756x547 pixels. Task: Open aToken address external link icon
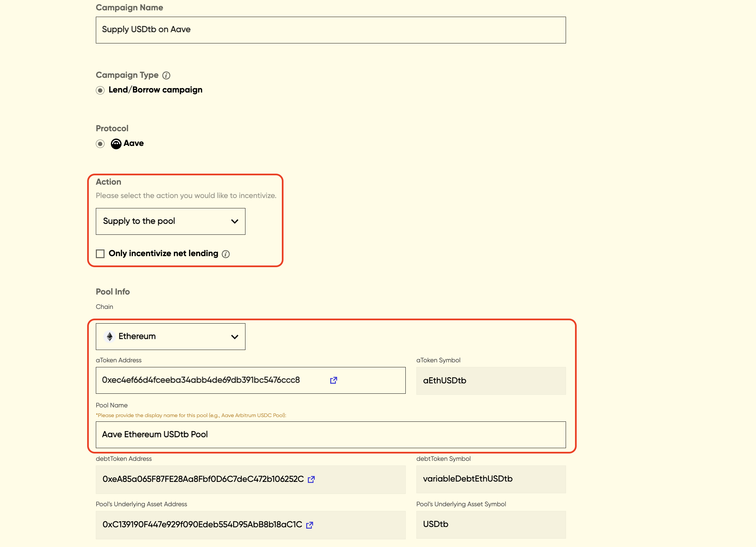pos(333,380)
